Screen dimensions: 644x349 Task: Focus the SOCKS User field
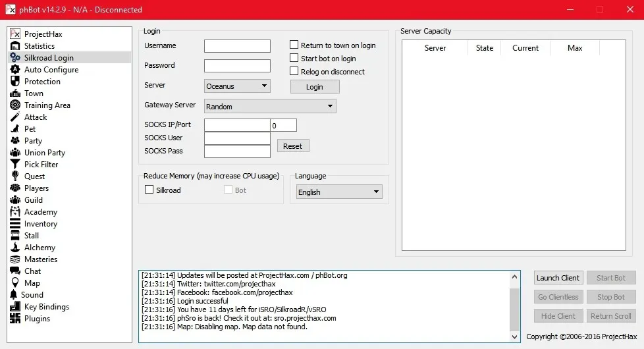238,138
